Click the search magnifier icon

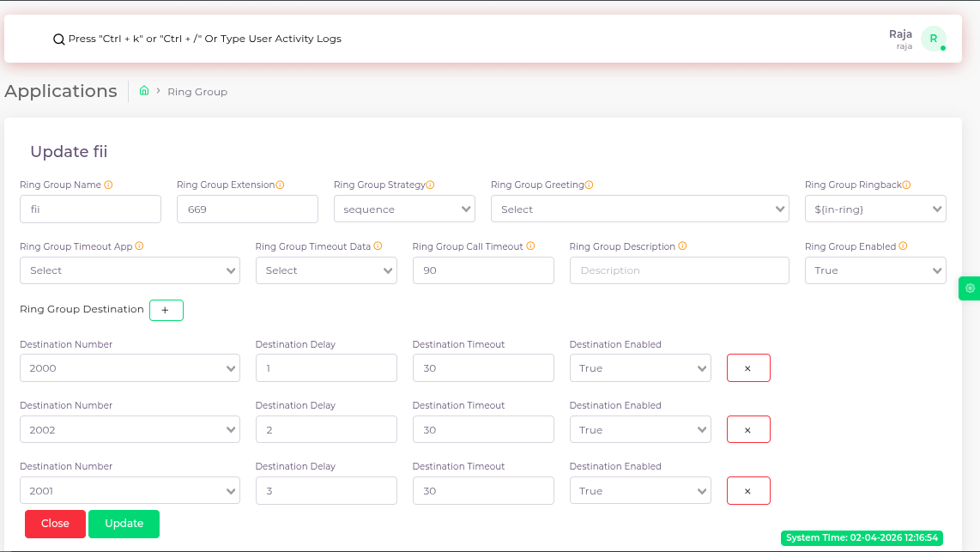[x=58, y=39]
